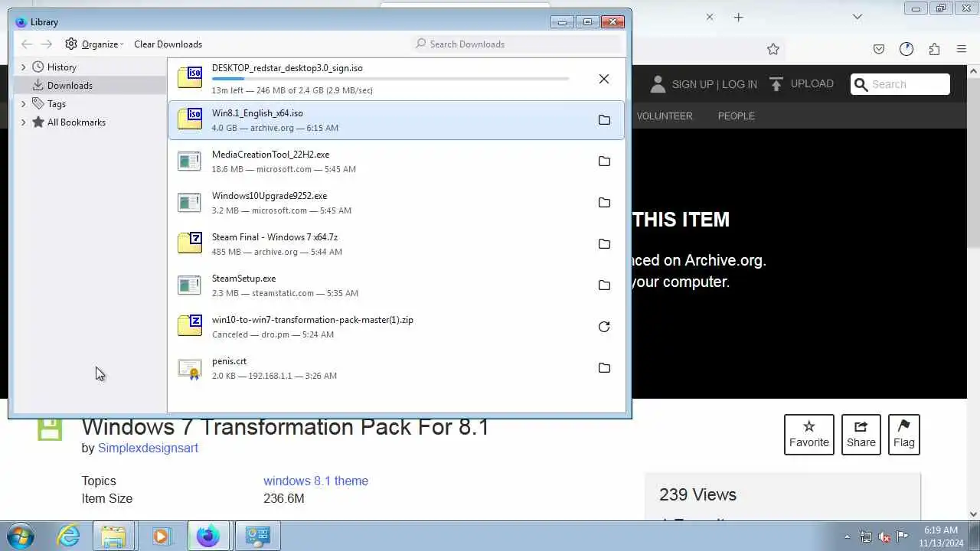Click the Upload arrow icon on Archive.org
Image resolution: width=980 pixels, height=551 pixels.
(x=776, y=84)
